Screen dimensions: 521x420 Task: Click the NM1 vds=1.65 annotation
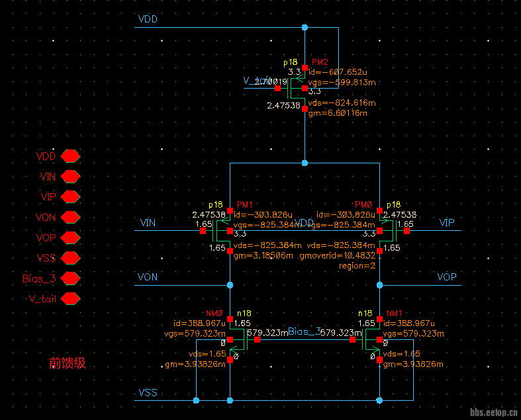pos(402,354)
